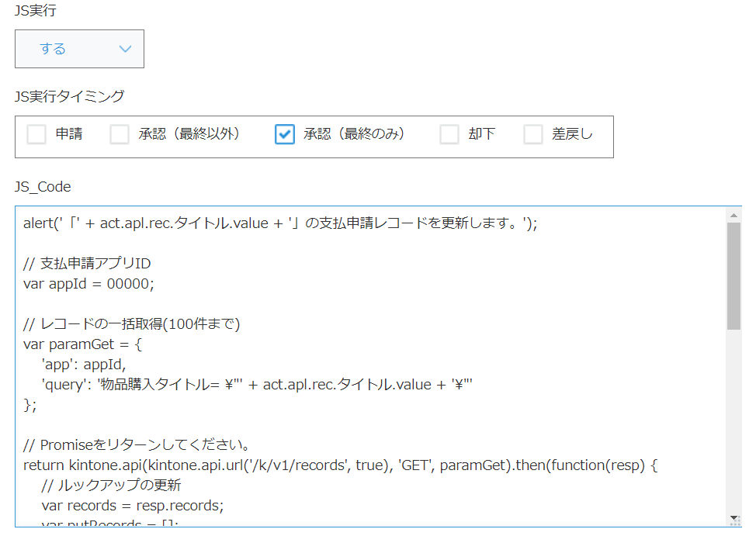Image resolution: width=756 pixels, height=536 pixels.
Task: Click the '// レコードの一括取得' comment line
Action: coord(132,323)
